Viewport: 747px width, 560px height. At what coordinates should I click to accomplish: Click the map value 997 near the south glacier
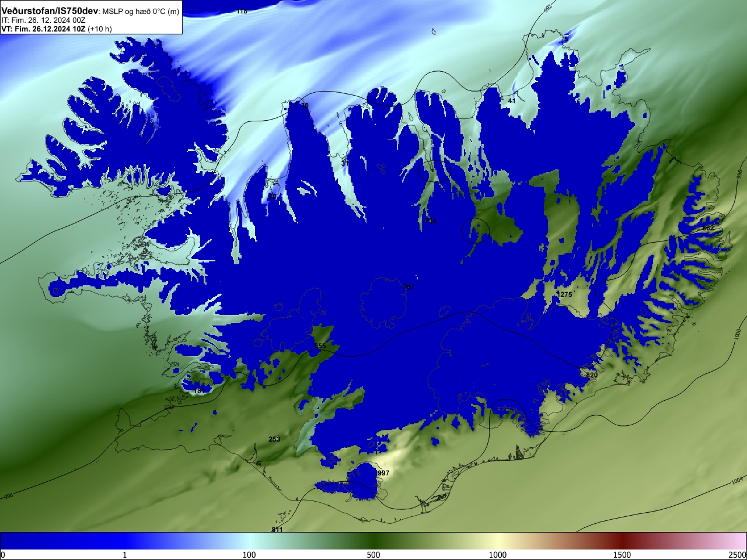[x=383, y=473]
